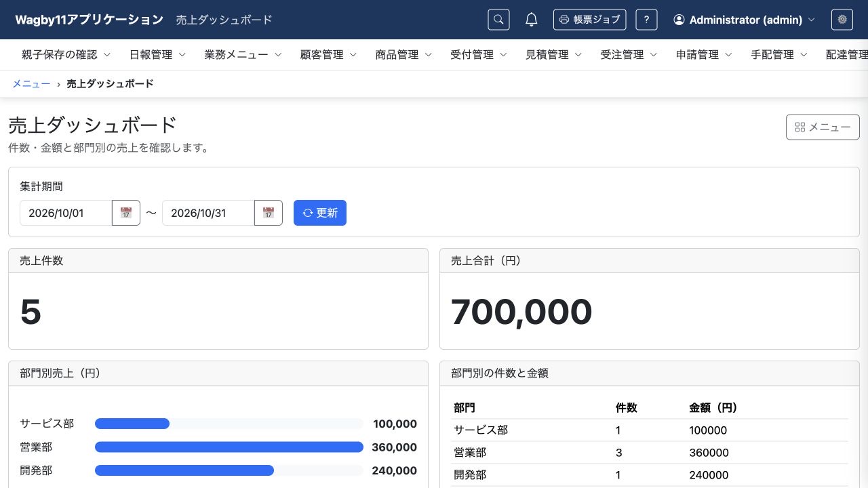The height and width of the screenshot is (488, 868).
Task: Click the メニュー button at top right
Action: pos(823,127)
